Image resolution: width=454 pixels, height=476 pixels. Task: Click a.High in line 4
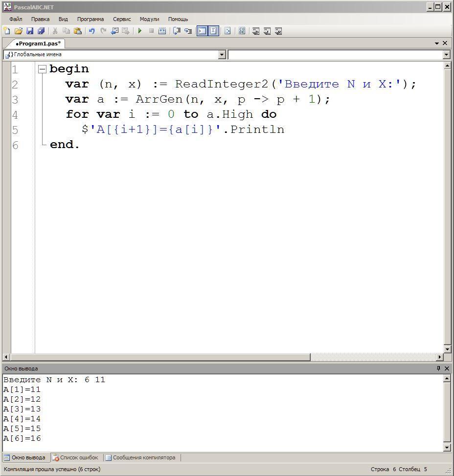230,114
